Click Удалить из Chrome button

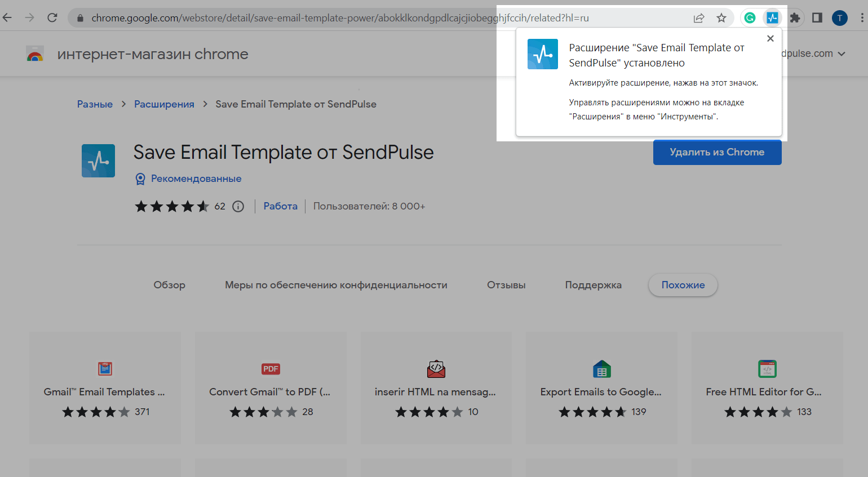(717, 152)
